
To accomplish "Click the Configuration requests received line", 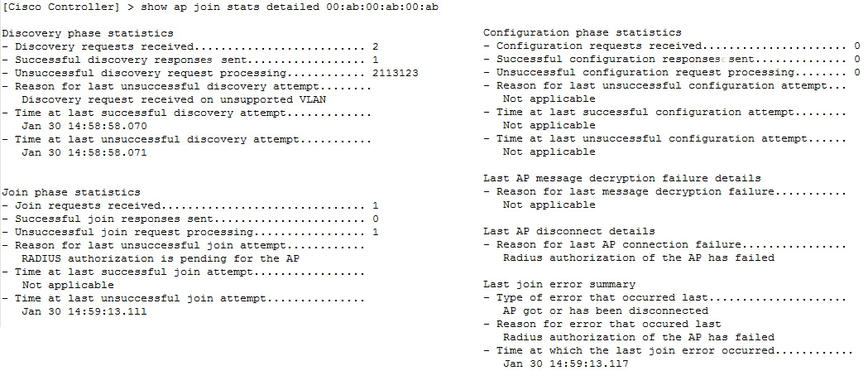I will (x=672, y=46).
